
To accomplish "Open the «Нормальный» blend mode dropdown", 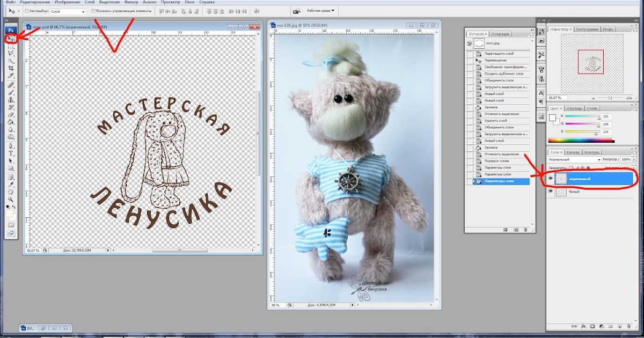I will tap(575, 159).
